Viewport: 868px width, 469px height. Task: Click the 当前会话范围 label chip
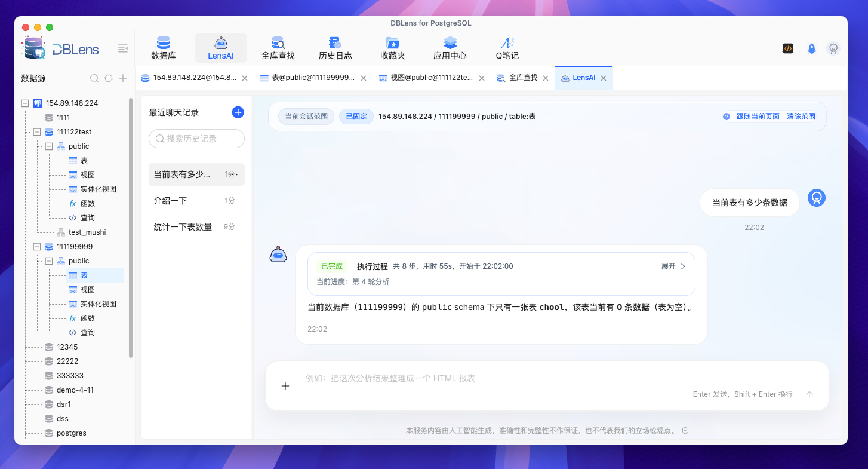[x=306, y=117]
